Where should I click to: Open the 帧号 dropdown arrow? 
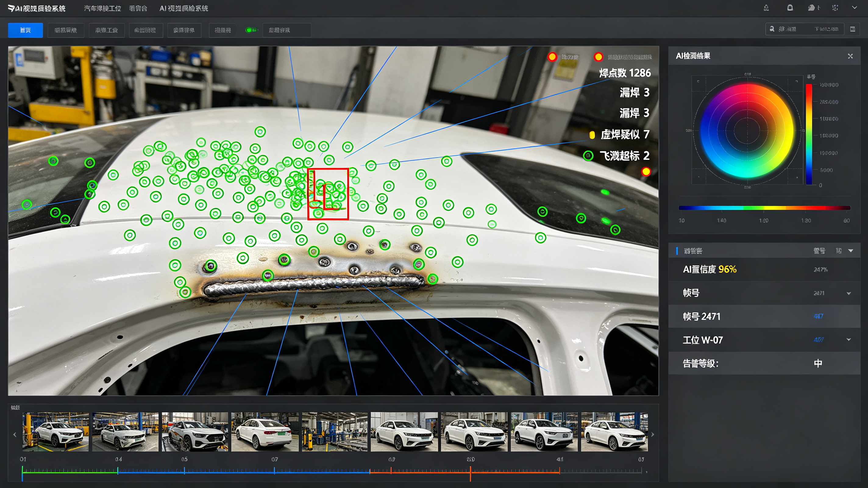pos(848,293)
